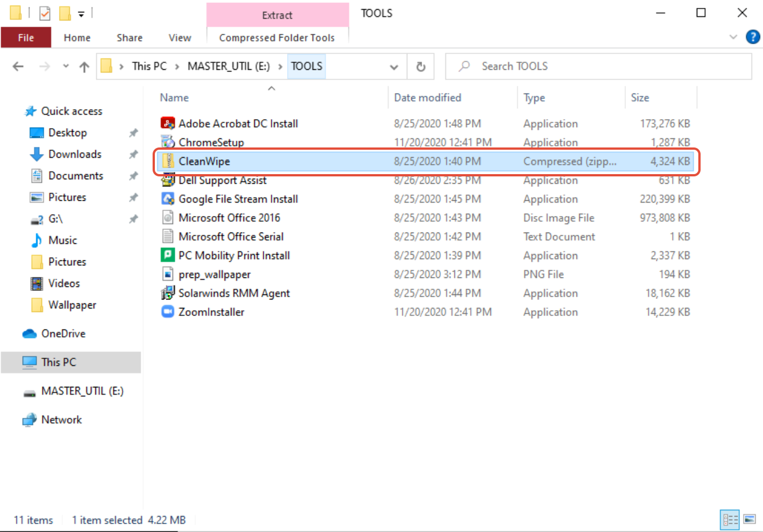Screen dimensions: 763x532
Task: Click the Quick access star icon
Action: click(30, 111)
